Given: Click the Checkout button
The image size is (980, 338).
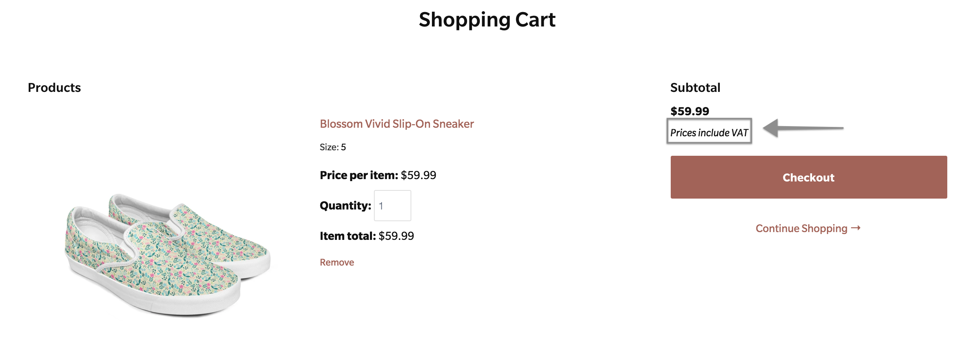Looking at the screenshot, I should [x=808, y=177].
